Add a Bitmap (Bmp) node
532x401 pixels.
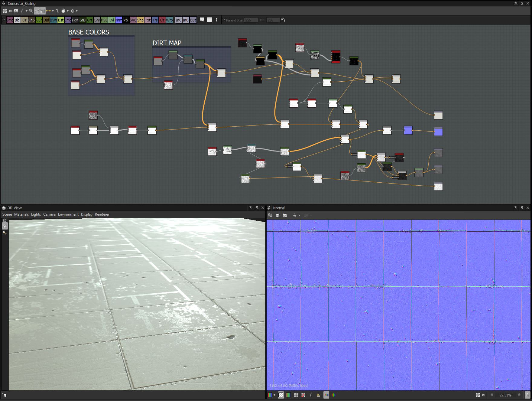[10, 20]
